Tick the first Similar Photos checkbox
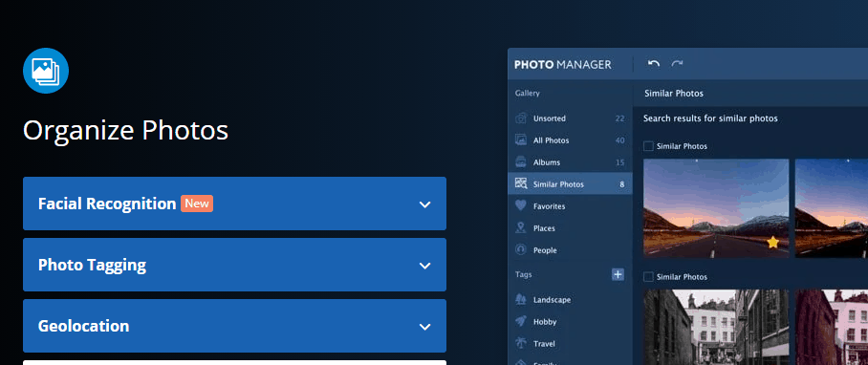The height and width of the screenshot is (365, 868). pos(648,146)
